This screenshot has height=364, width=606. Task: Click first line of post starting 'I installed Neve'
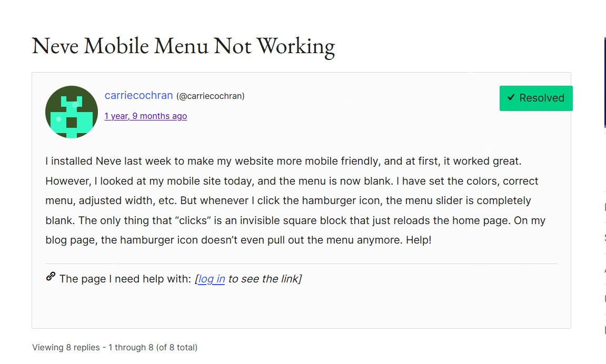pos(283,161)
